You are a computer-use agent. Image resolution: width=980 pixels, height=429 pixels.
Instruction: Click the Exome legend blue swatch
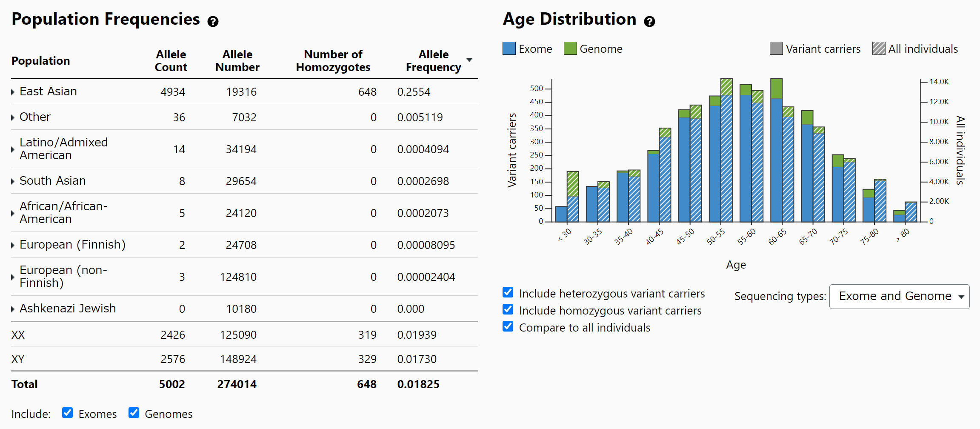(x=509, y=49)
